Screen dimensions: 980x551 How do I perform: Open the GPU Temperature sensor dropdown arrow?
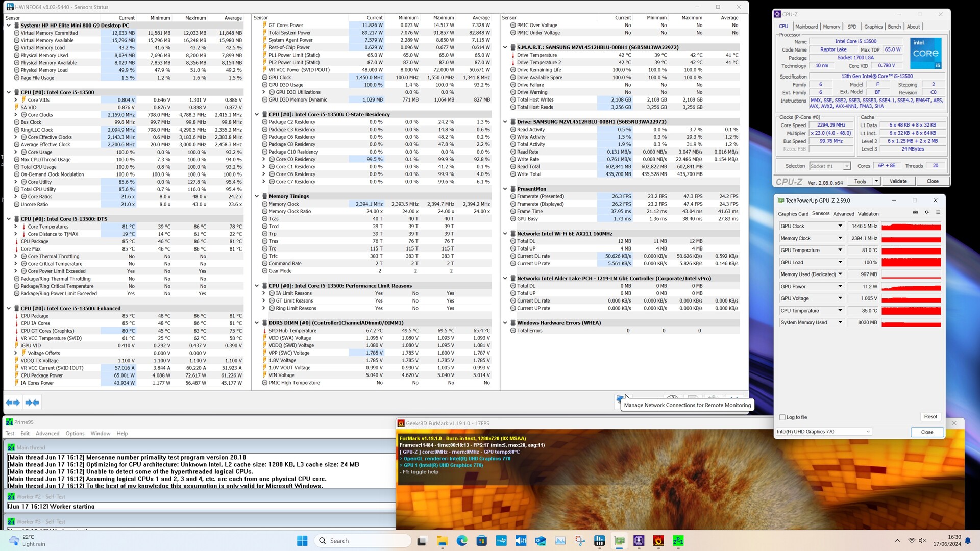coord(840,250)
